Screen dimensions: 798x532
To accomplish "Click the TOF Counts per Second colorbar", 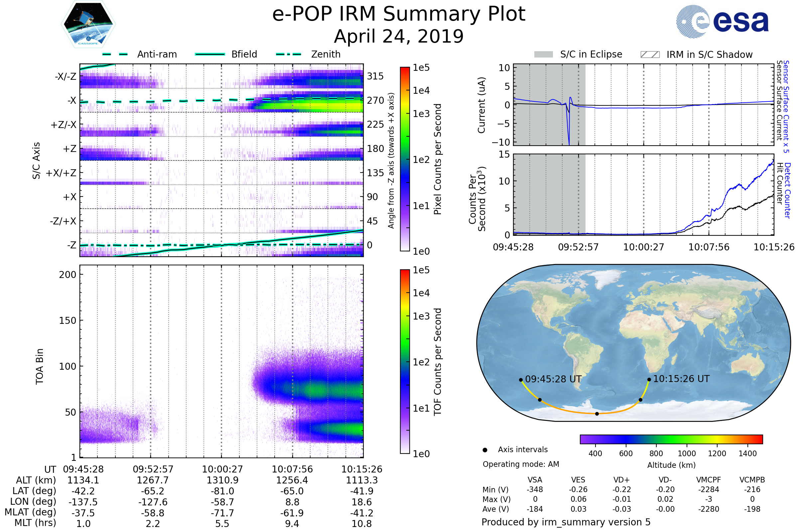I will pyautogui.click(x=405, y=361).
